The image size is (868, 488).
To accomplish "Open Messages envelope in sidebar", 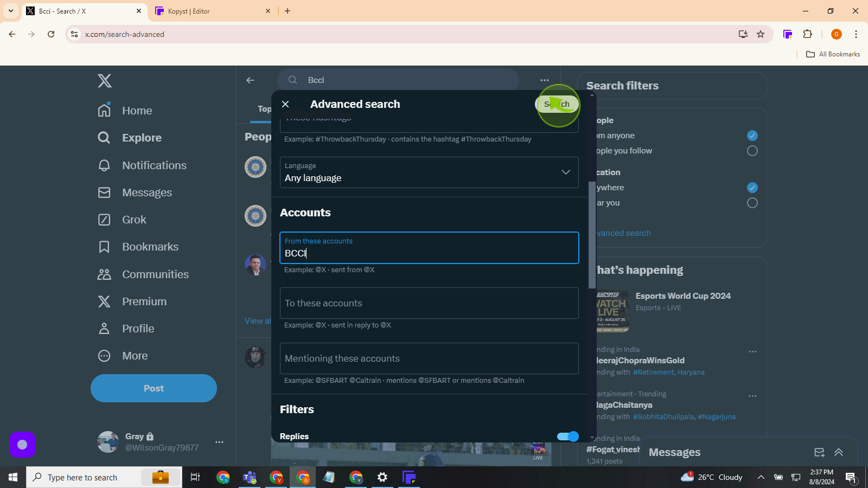I will [x=135, y=192].
